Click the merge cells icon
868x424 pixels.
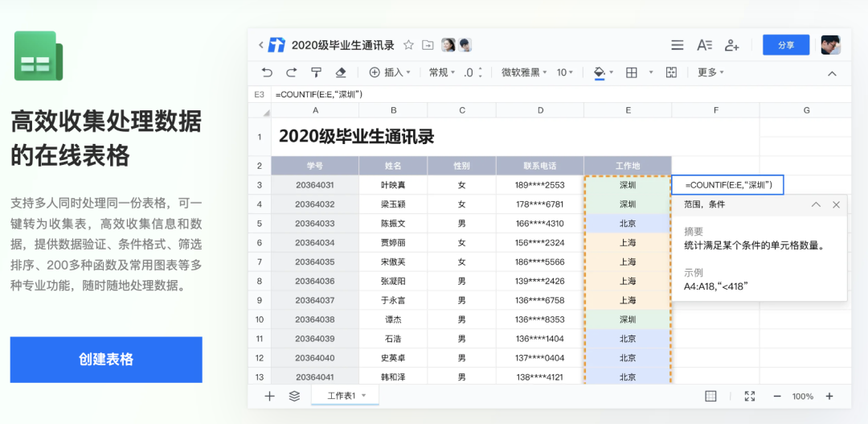pyautogui.click(x=671, y=72)
